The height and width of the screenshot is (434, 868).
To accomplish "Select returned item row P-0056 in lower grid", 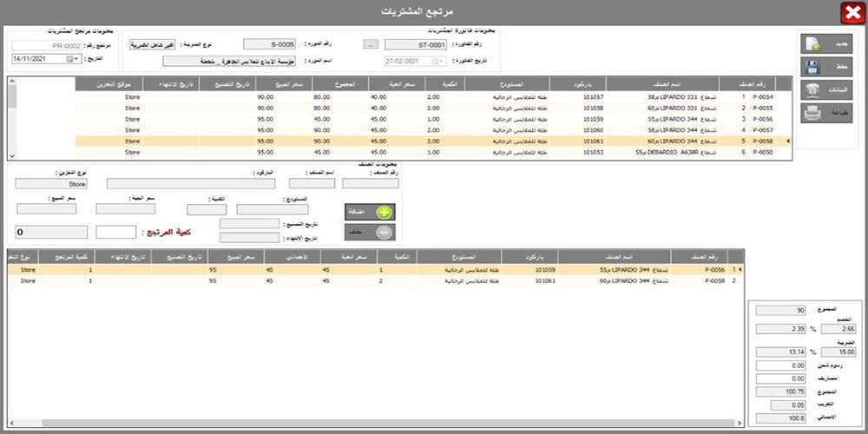I will tap(434, 270).
